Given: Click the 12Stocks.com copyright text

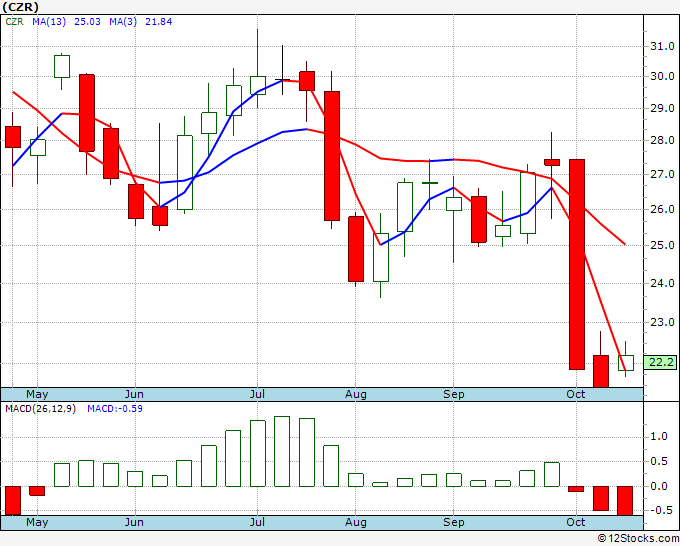Looking at the screenshot, I should (638, 538).
